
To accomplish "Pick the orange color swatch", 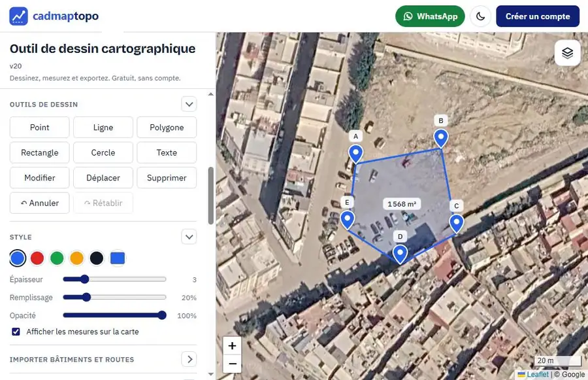I will click(x=77, y=258).
